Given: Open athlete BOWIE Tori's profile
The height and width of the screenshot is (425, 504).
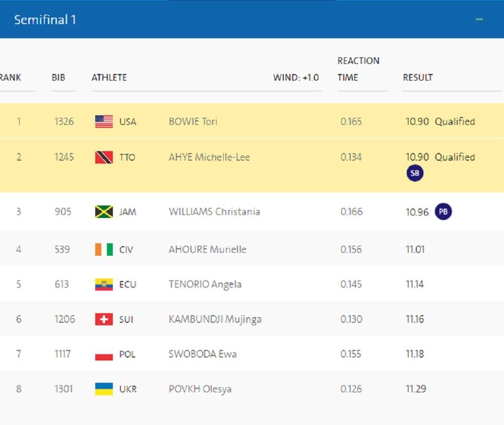Looking at the screenshot, I should (193, 122).
